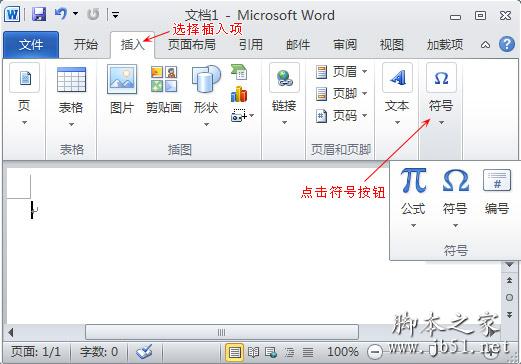Viewport: 521px width, 364px height.
Task: Open the 页眉 header dropdown
Action: pos(341,72)
